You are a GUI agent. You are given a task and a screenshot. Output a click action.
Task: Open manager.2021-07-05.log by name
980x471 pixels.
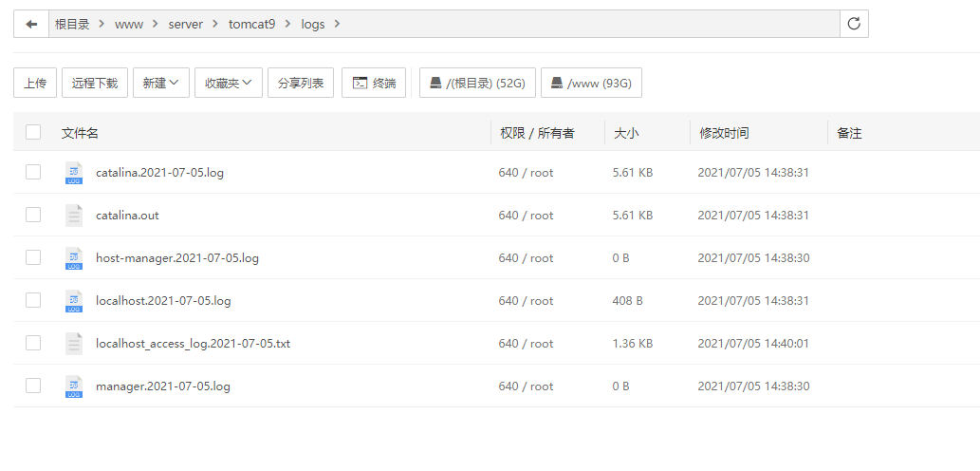(162, 386)
